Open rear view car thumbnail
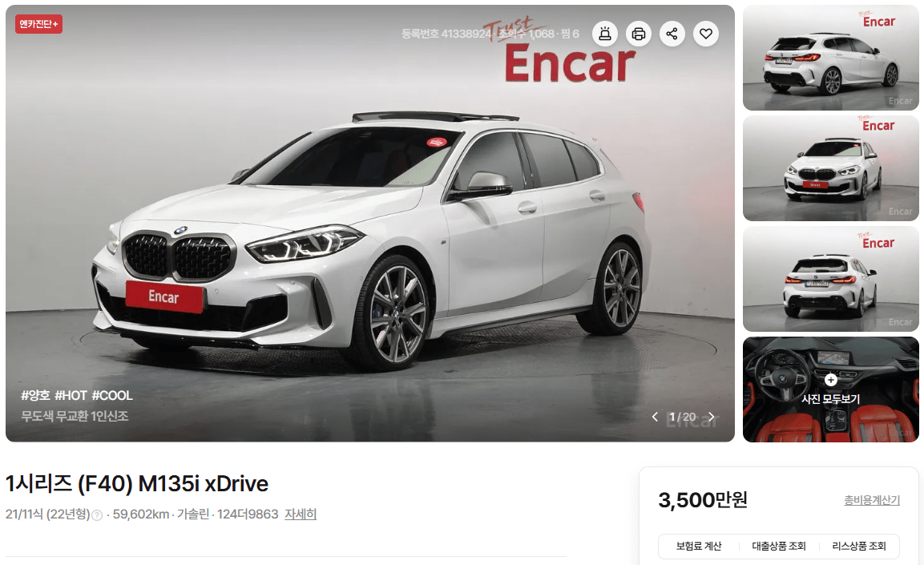 pyautogui.click(x=830, y=279)
